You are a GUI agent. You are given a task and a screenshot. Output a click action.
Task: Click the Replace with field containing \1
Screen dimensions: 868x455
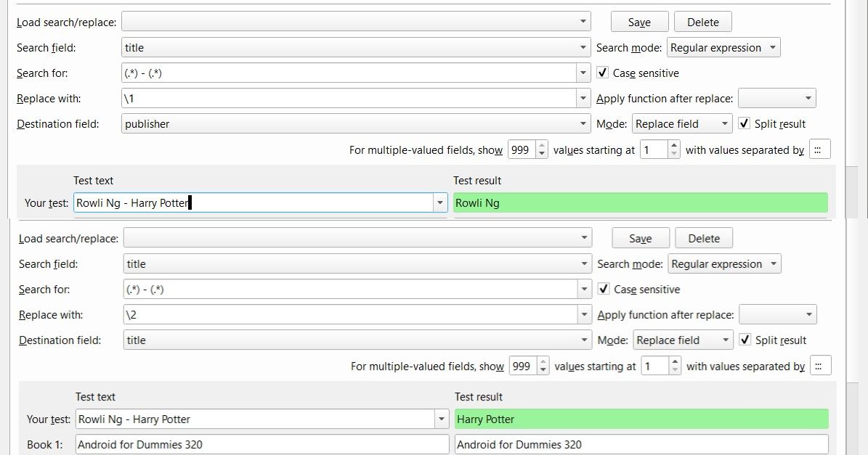pos(349,99)
